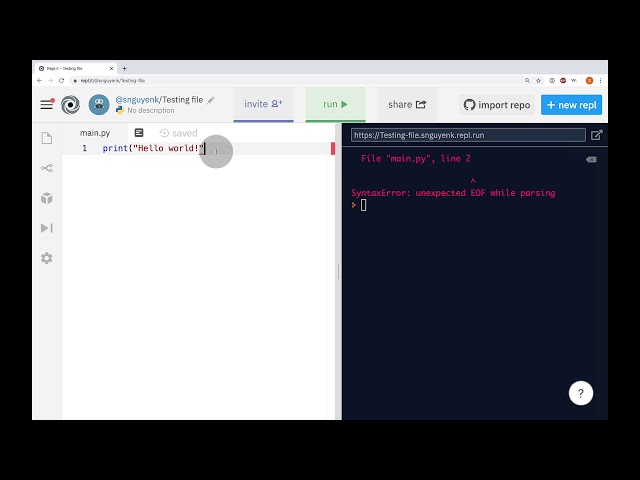The width and height of the screenshot is (640, 480).
Task: Bookmark this page with star
Action: [x=538, y=81]
